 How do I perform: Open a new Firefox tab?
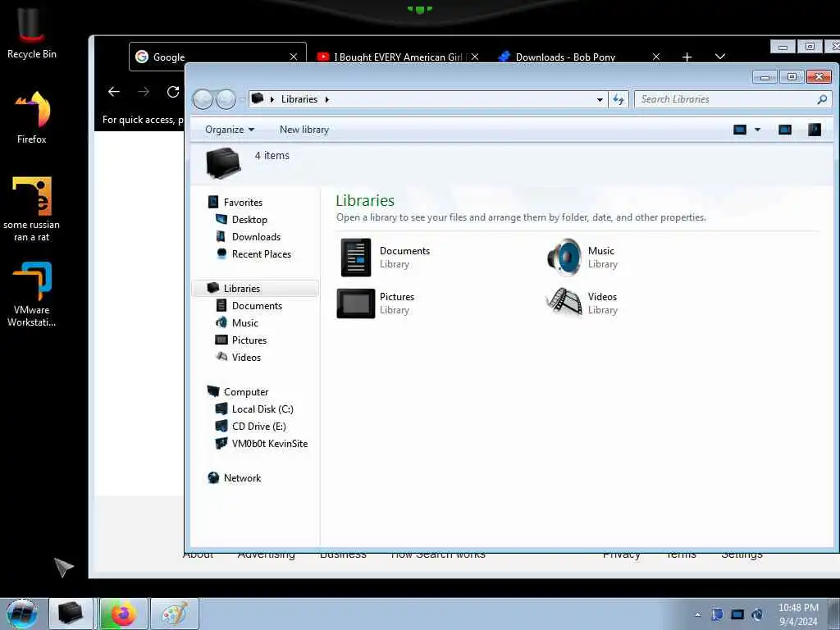pyautogui.click(x=687, y=57)
